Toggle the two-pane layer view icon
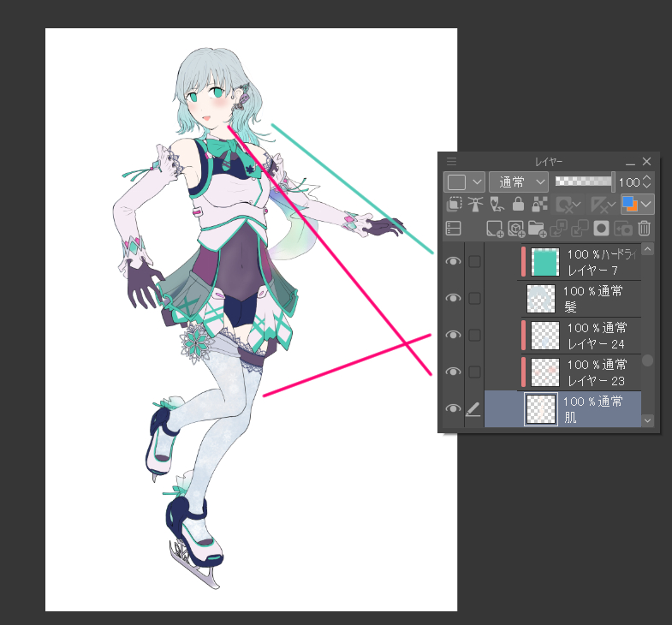 [453, 228]
